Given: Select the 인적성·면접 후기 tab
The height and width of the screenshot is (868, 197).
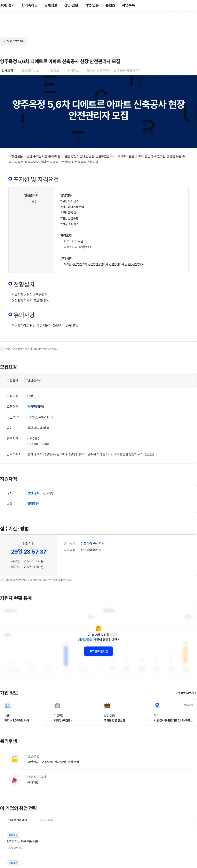Looking at the screenshot, I should (x=17, y=820).
